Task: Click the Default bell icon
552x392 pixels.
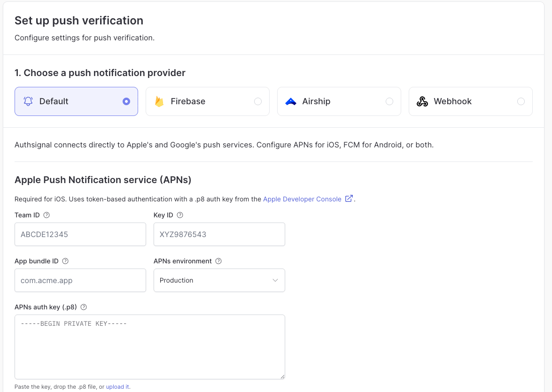Action: coord(28,101)
